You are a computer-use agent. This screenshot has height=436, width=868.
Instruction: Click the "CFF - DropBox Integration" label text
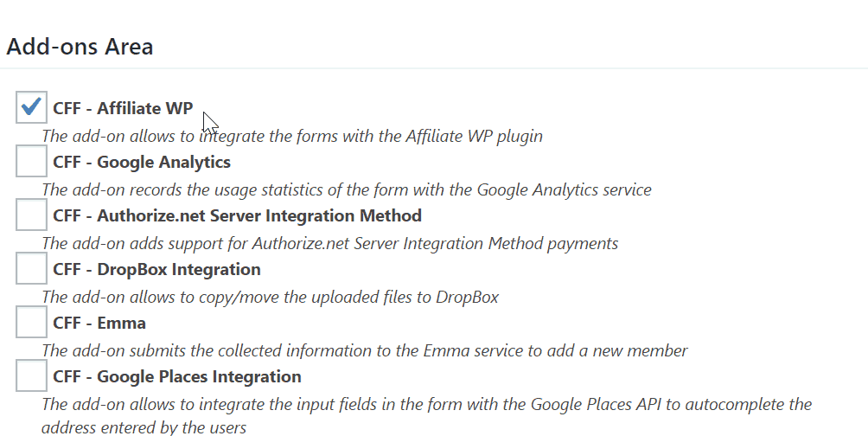click(x=156, y=269)
